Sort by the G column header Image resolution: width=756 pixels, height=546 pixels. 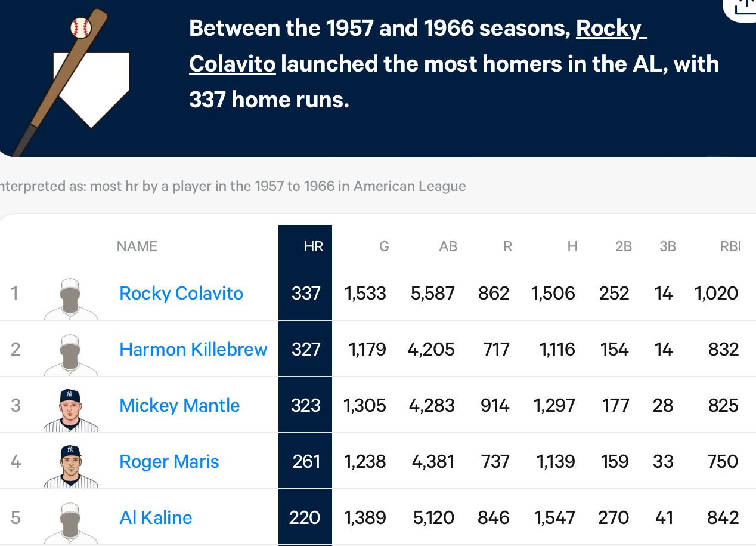384,246
